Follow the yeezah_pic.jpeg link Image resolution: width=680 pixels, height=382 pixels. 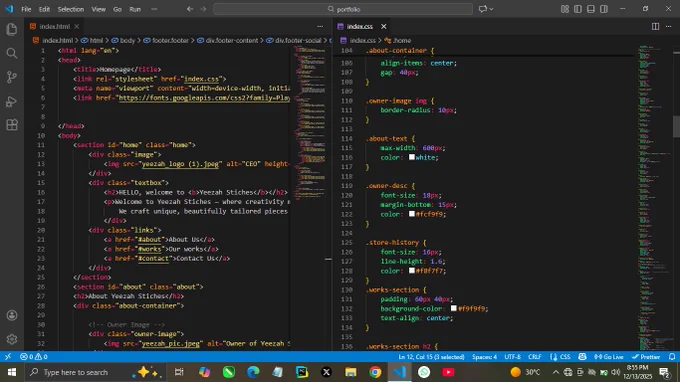tap(171, 343)
